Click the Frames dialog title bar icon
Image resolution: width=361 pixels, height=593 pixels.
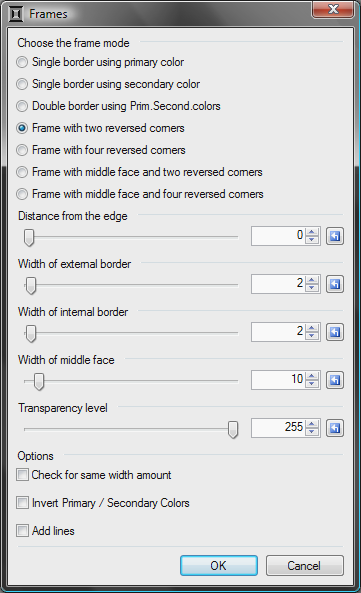tap(16, 14)
